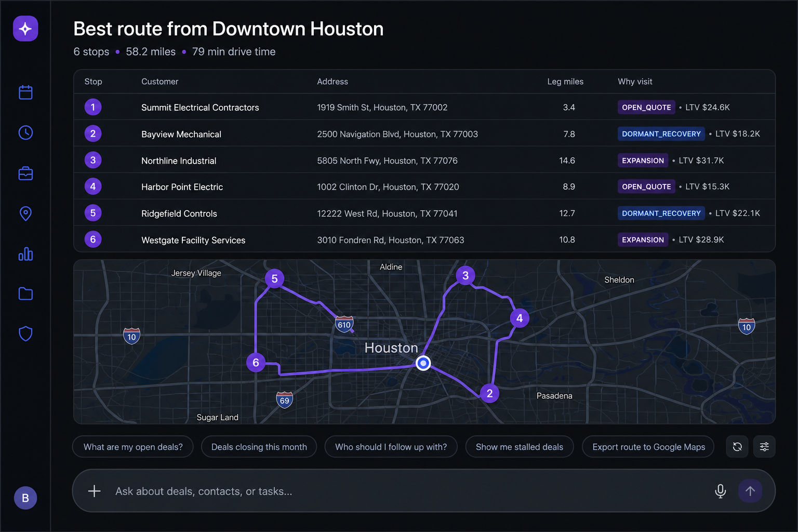Screen dimensions: 798x532
Task: Click the user avatar labeled B
Action: pyautogui.click(x=25, y=498)
